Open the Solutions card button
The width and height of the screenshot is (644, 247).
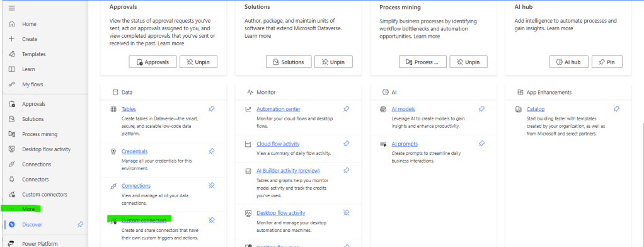[x=289, y=62]
